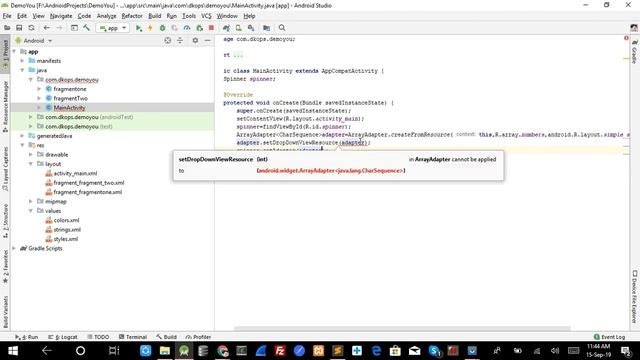Open Device File Explorer side tab
This screenshot has height=360, width=640.
(635, 296)
